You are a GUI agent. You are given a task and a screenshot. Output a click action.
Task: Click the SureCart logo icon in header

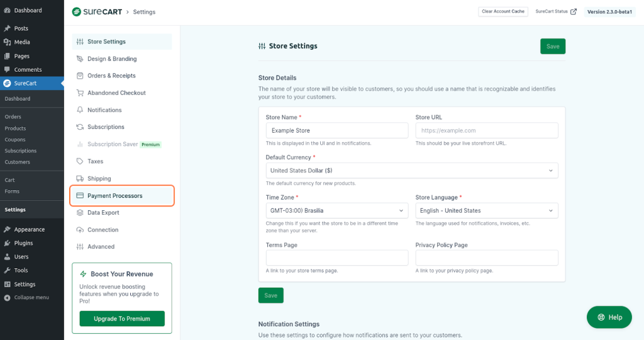tap(76, 12)
